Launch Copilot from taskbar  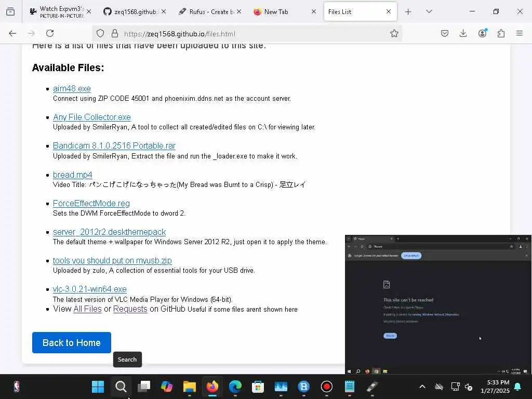tap(167, 387)
